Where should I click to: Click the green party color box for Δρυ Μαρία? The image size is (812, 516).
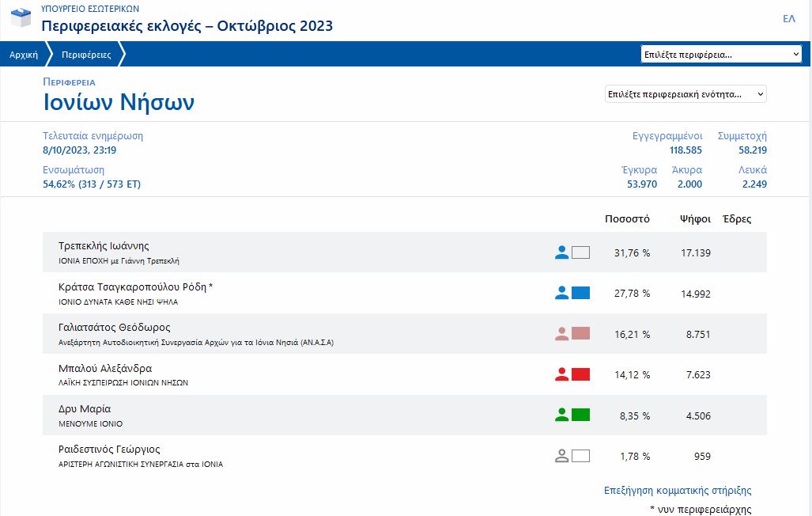coord(580,415)
